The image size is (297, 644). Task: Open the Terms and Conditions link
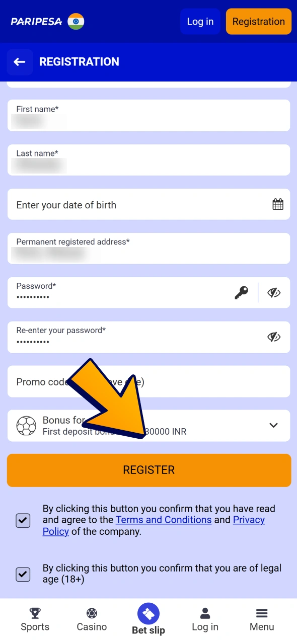click(163, 520)
